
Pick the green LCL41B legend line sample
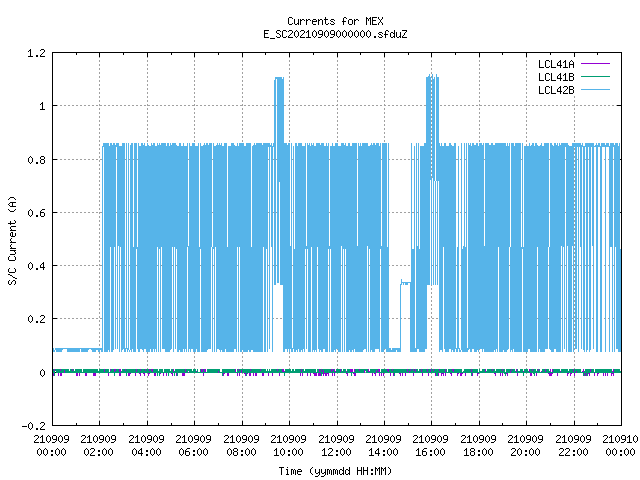point(595,77)
